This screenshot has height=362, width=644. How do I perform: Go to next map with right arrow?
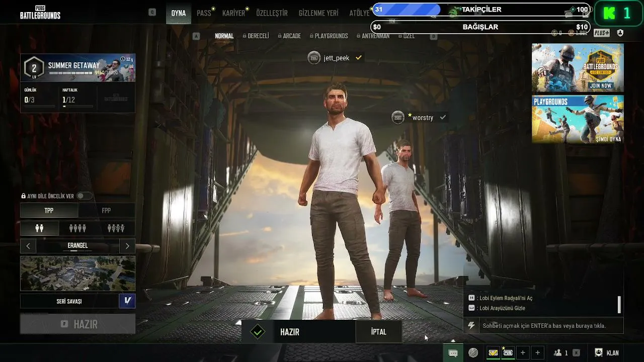point(127,246)
